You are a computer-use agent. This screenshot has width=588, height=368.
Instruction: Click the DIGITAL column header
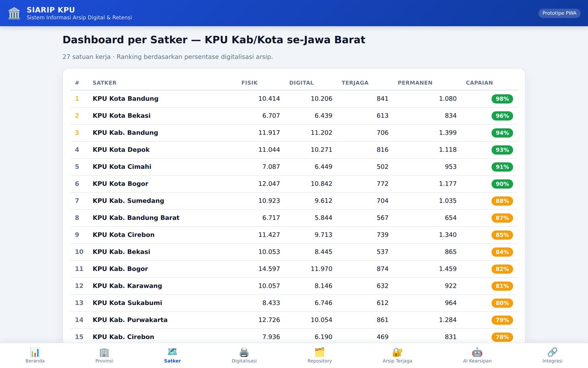301,83
